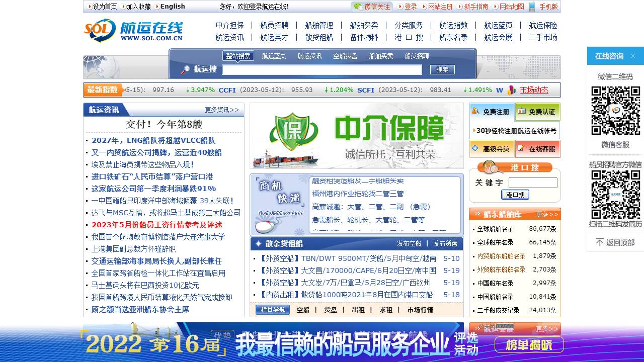Screen dimensions: 644x362
Task: Click the 免费注册 button
Action: [x=492, y=112]
